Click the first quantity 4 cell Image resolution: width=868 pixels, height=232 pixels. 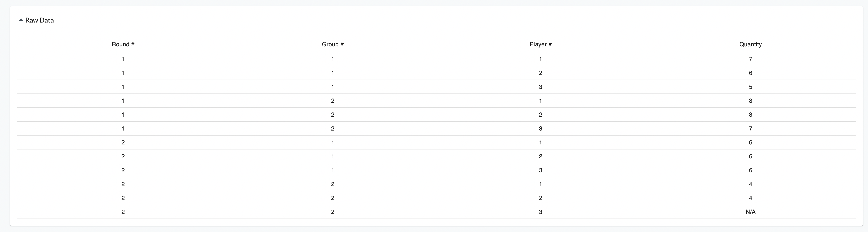pyautogui.click(x=750, y=184)
